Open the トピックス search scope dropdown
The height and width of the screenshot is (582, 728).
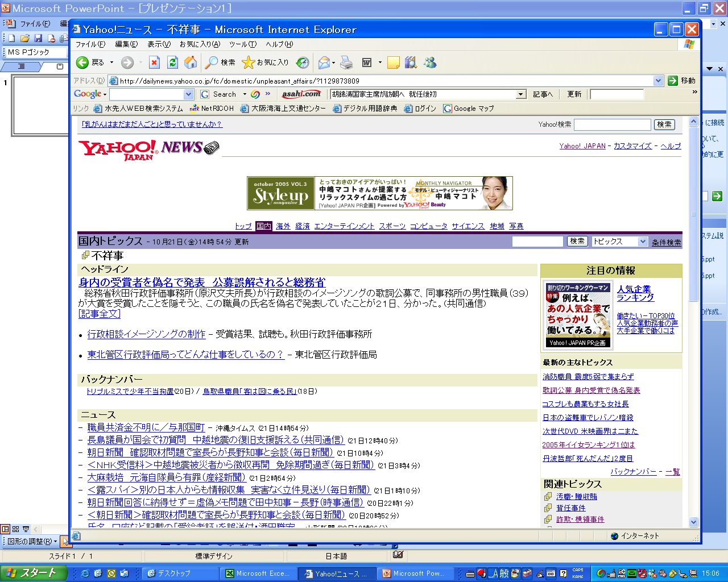coord(642,242)
